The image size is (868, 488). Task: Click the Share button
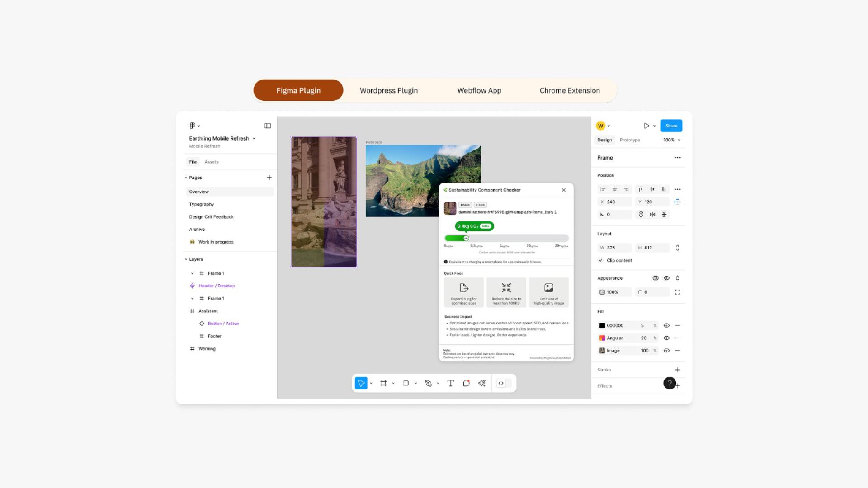coord(671,126)
